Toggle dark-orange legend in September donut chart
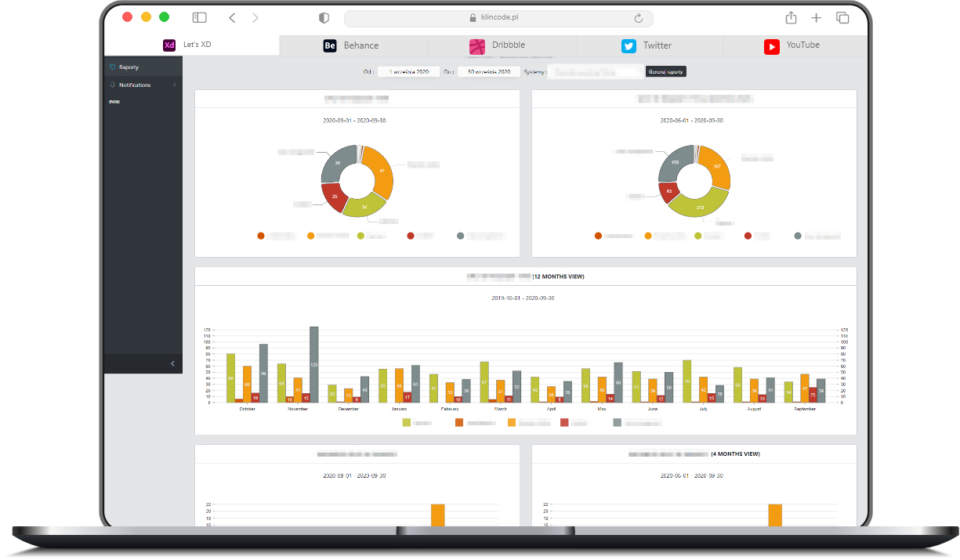Viewport: 960px width, 560px height. (261, 236)
